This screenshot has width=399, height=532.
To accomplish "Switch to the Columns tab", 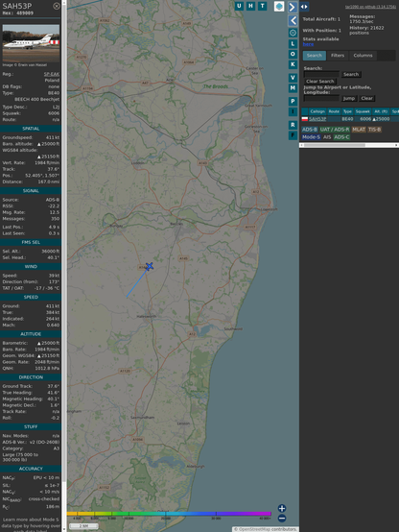I will 363,56.
